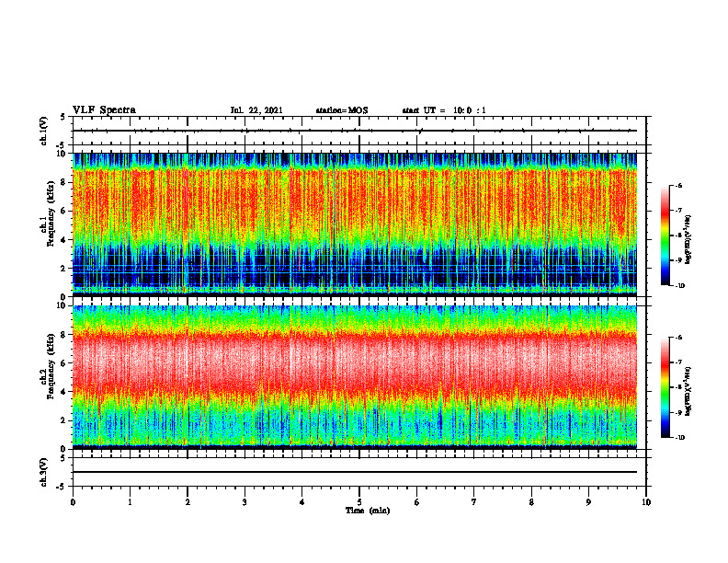Click the "Time (min)" x-axis label
Viewport: 728px width, 563px height.
coord(368,511)
